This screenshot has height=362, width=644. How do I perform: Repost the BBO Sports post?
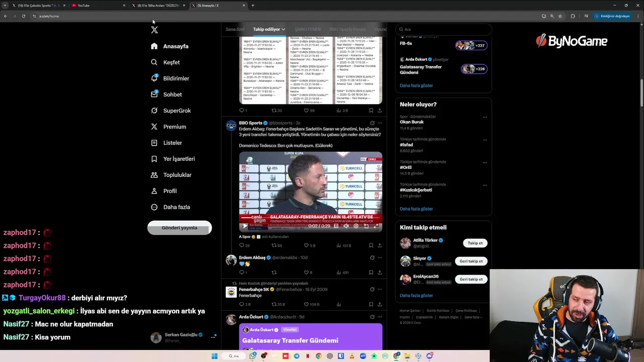(277, 245)
